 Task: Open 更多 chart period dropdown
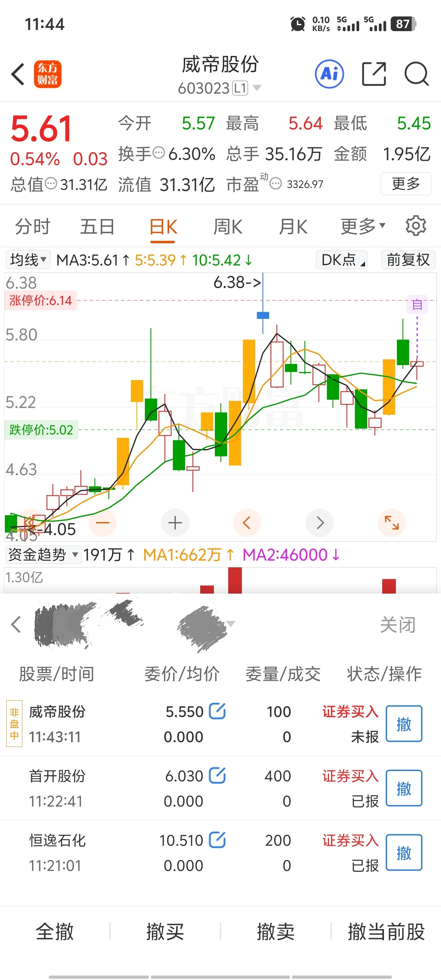point(363,227)
